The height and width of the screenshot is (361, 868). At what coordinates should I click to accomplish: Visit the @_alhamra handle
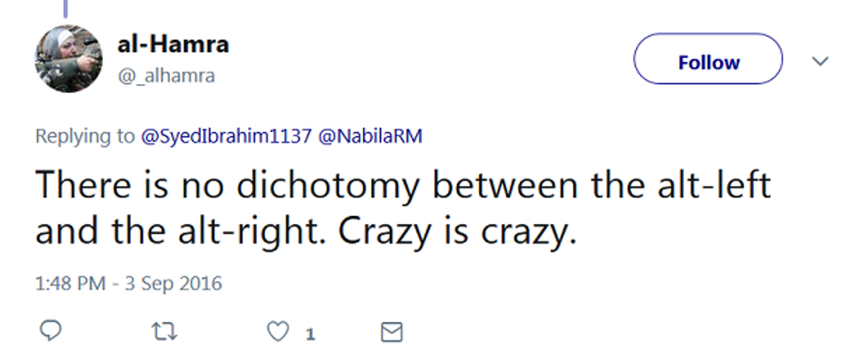166,76
